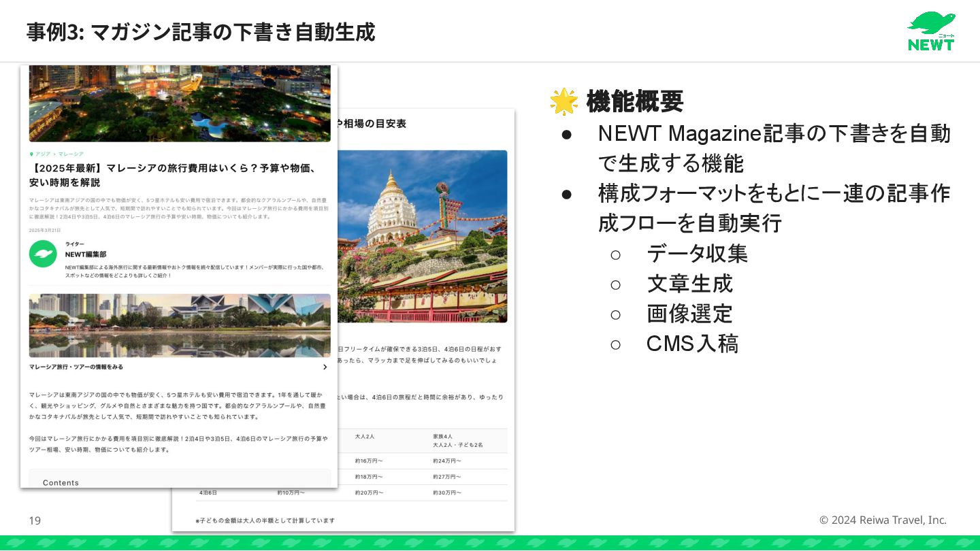Screen dimensions: 980x551
Task: Click the footnote ※子どもの金額は大人の半額
Action: pos(265,520)
